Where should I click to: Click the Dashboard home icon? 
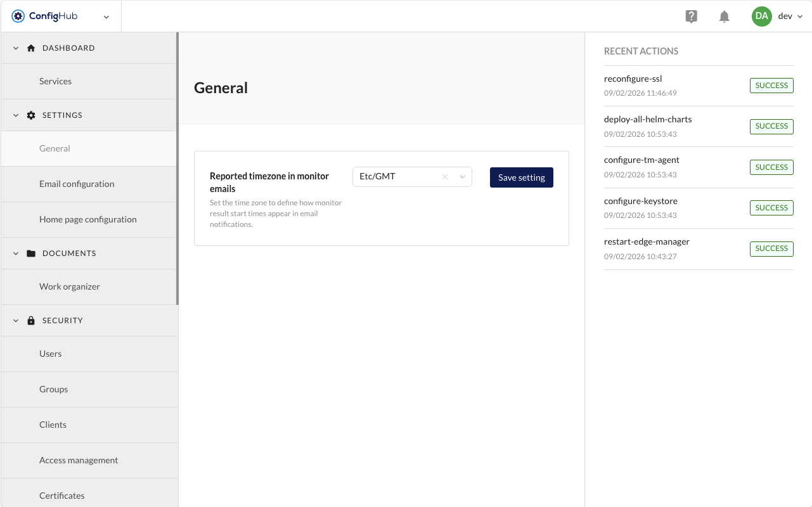point(31,48)
